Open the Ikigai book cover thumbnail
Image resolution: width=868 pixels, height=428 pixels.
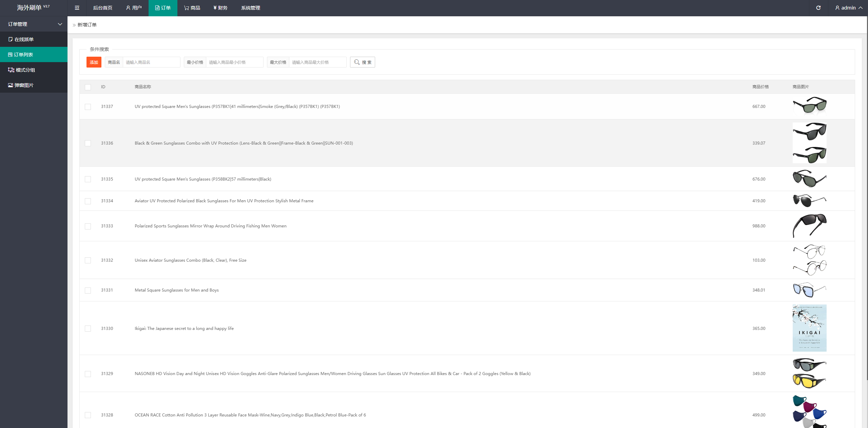809,328
